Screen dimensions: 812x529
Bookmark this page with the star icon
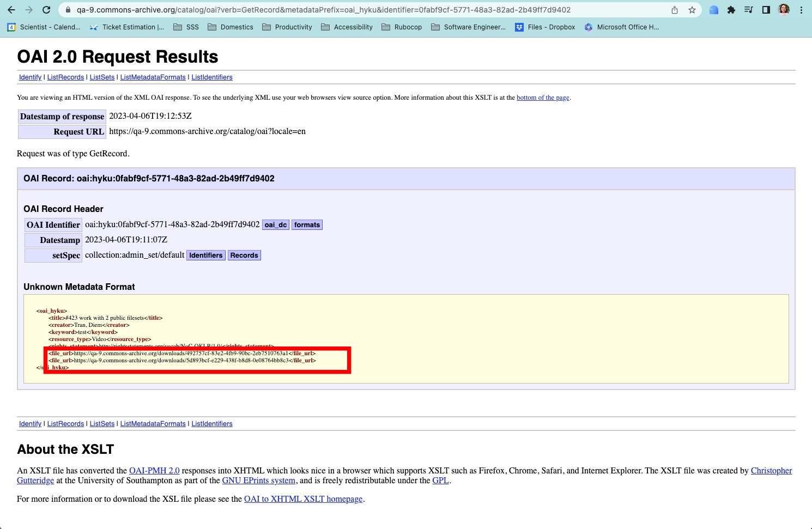pos(692,9)
